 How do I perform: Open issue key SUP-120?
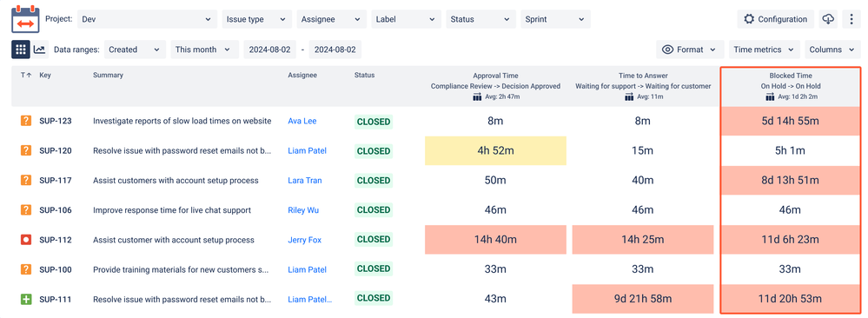56,150
